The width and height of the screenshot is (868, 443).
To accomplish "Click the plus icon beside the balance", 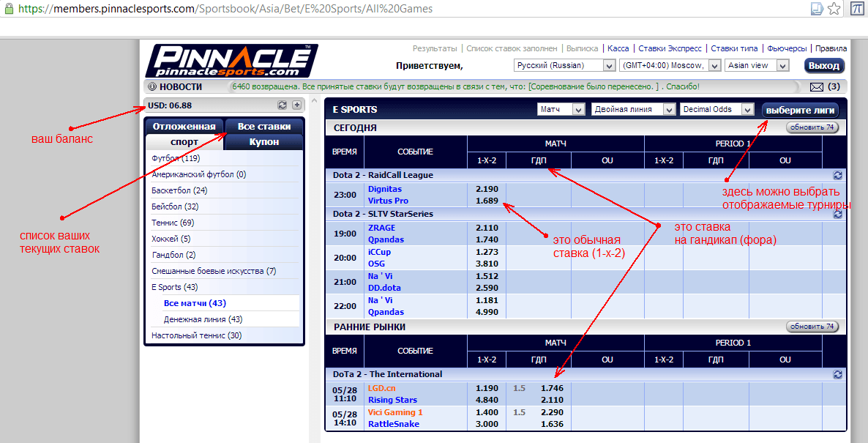I will click(x=296, y=105).
